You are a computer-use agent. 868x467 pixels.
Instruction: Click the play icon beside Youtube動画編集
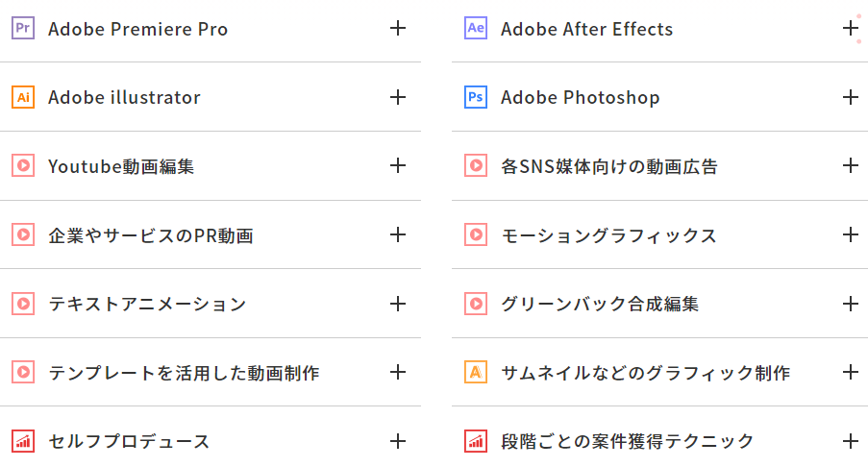tap(23, 165)
